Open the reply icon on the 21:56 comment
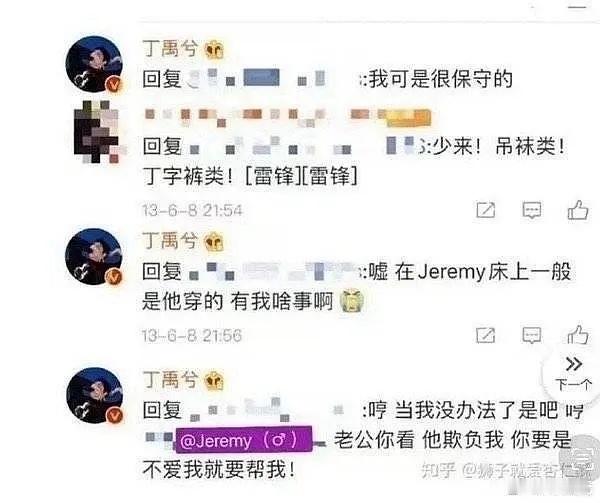 (x=532, y=335)
